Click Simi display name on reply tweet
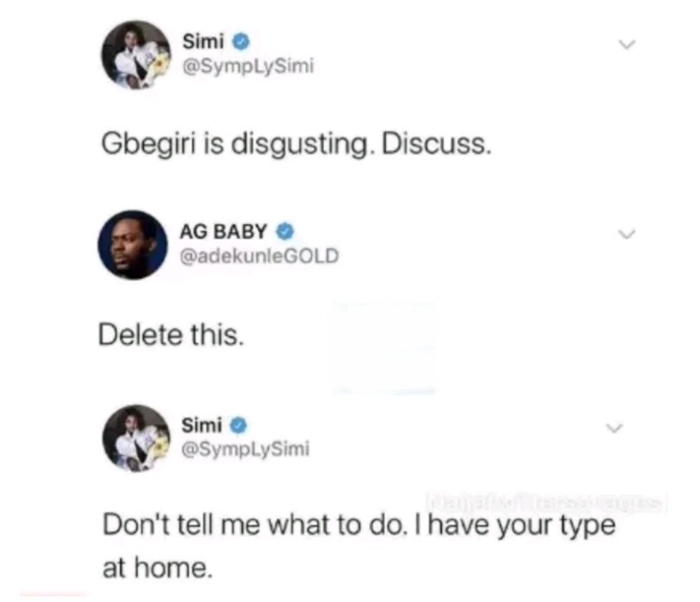Viewport: 700px width, 602px height. pyautogui.click(x=202, y=425)
